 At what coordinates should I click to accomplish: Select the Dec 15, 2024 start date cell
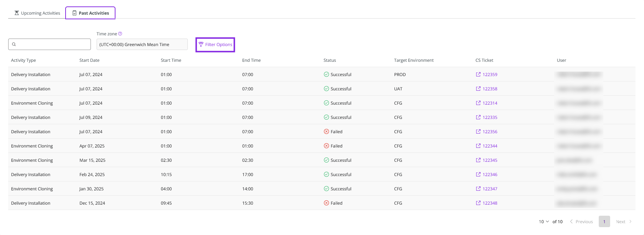click(x=92, y=203)
